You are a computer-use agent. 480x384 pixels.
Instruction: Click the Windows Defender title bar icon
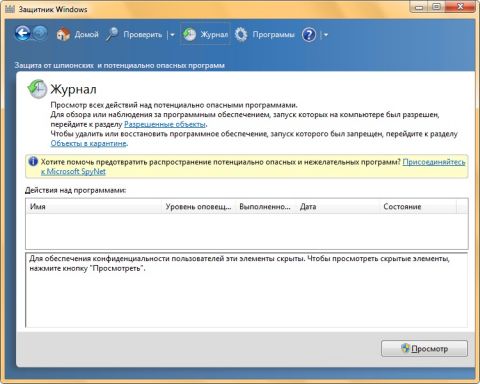[10, 9]
